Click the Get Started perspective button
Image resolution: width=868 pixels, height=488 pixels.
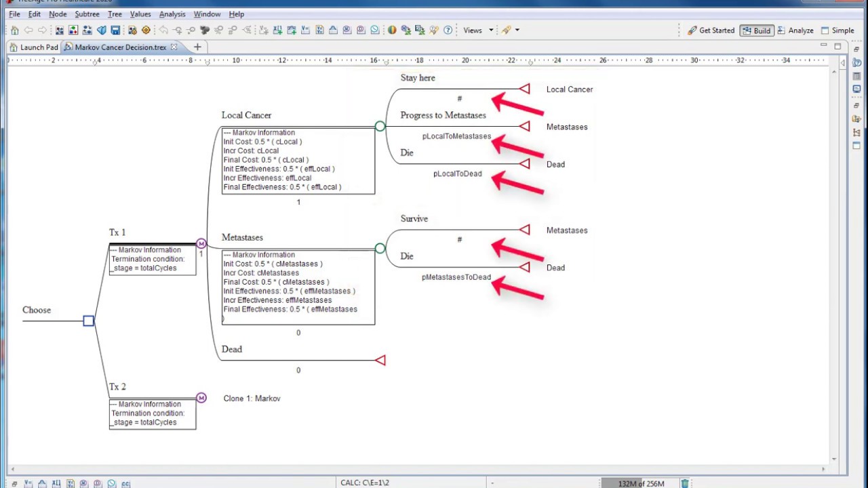click(711, 30)
